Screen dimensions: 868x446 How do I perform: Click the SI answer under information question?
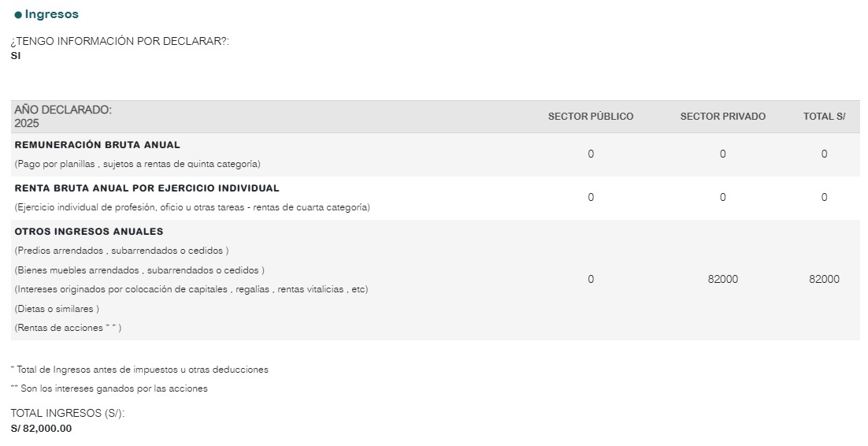[16, 56]
